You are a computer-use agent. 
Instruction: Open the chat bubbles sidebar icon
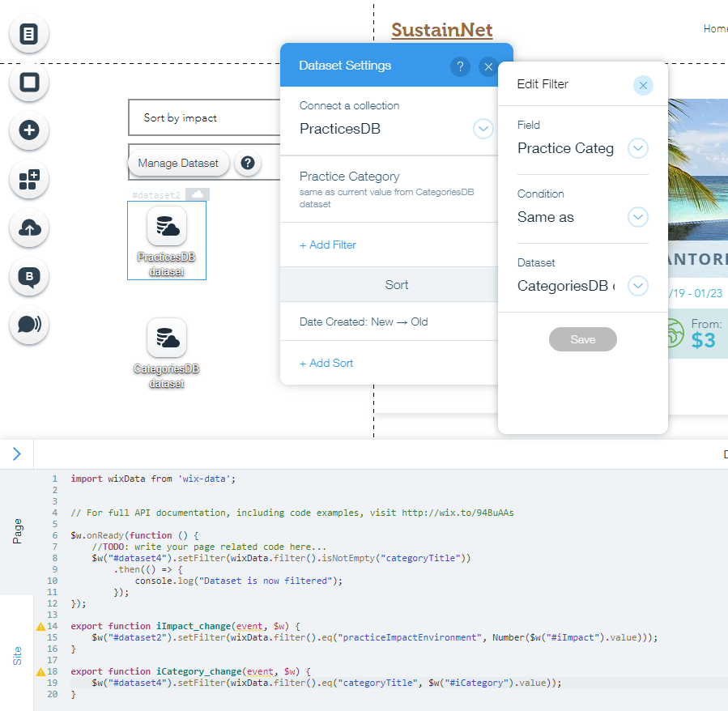tap(29, 325)
